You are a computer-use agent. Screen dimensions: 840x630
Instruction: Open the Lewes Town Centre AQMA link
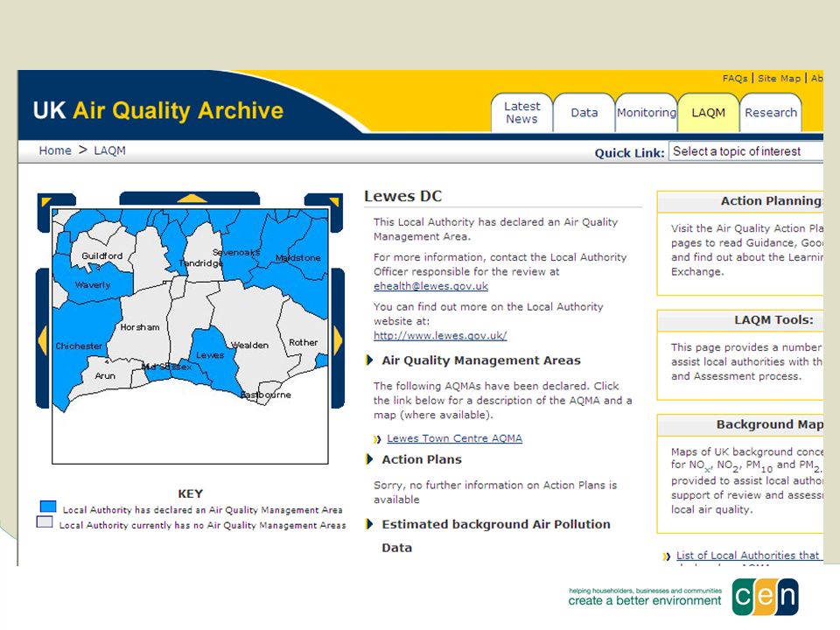[x=454, y=438]
